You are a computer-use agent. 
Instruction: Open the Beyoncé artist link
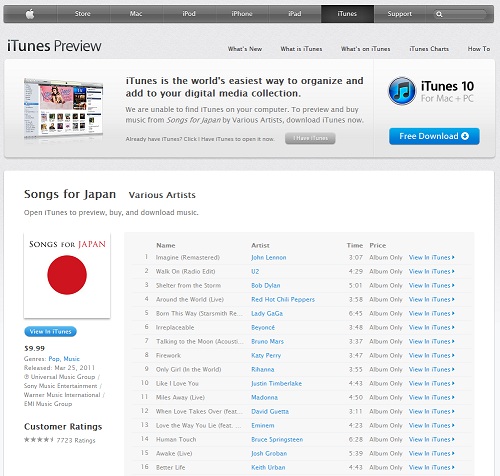[x=263, y=328]
